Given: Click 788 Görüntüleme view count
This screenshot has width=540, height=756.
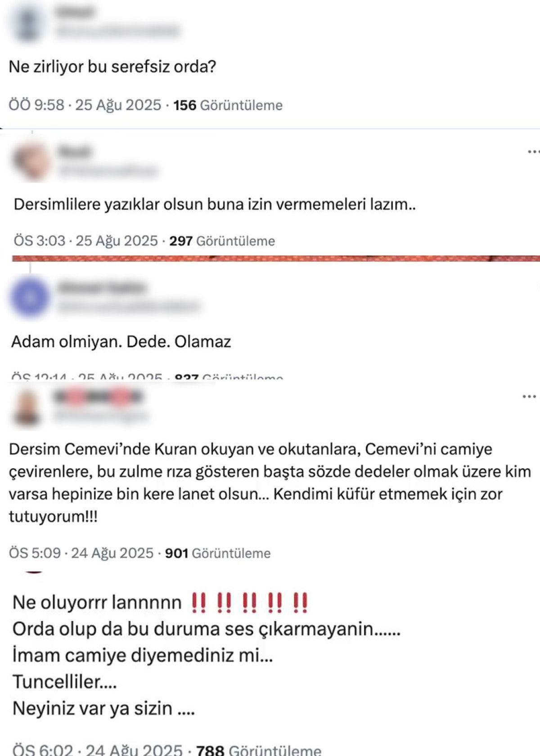Looking at the screenshot, I should [x=259, y=750].
